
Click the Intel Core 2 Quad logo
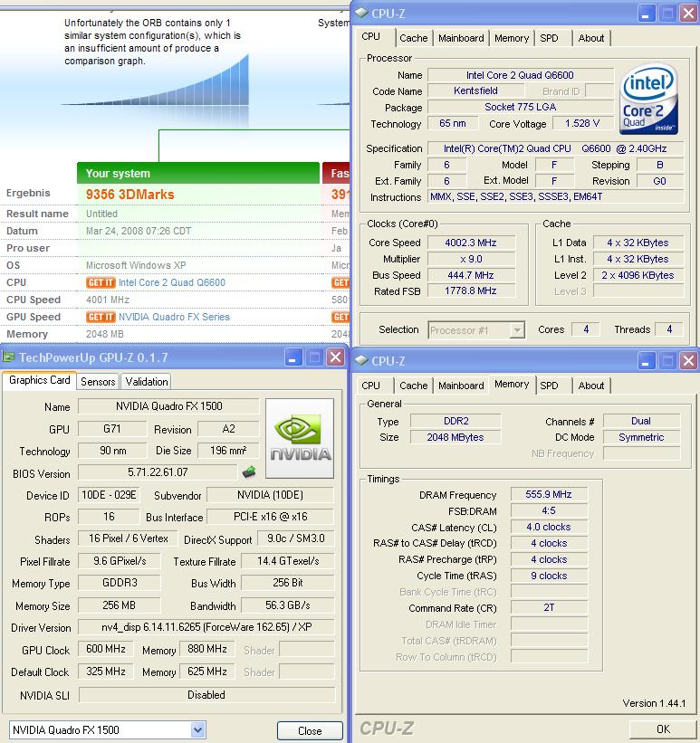(648, 98)
